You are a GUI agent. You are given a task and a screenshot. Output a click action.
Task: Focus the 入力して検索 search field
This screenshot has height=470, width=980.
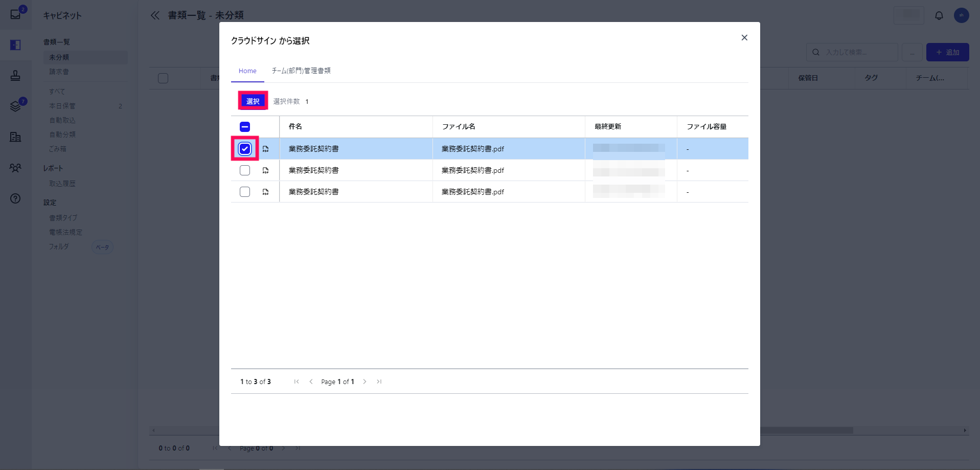[852, 52]
